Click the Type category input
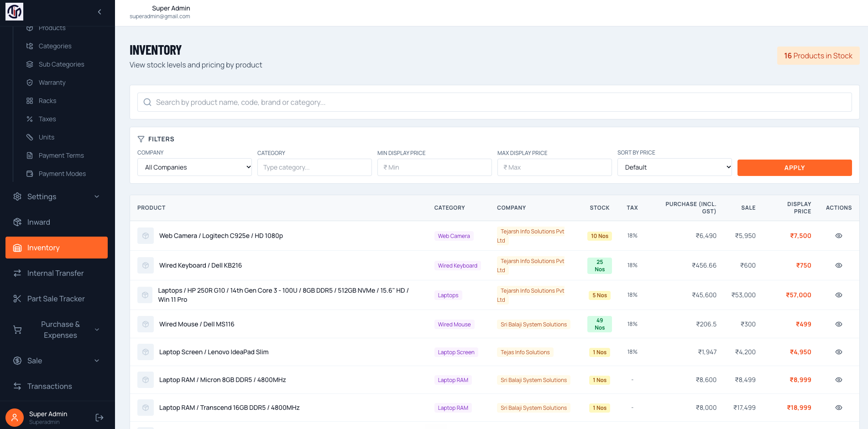Viewport: 868px width, 429px height. 314,167
